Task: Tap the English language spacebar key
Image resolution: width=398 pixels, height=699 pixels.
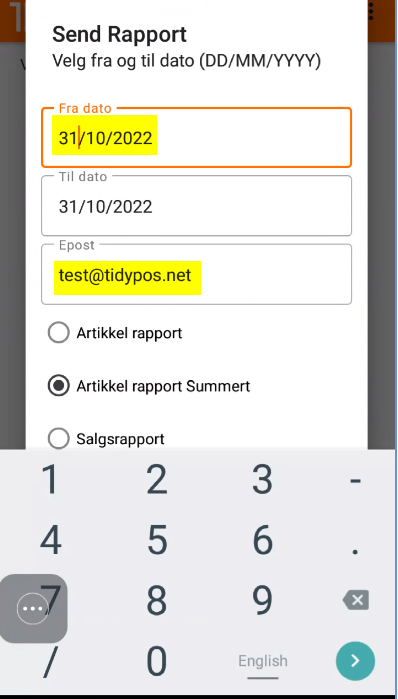Action: [263, 662]
